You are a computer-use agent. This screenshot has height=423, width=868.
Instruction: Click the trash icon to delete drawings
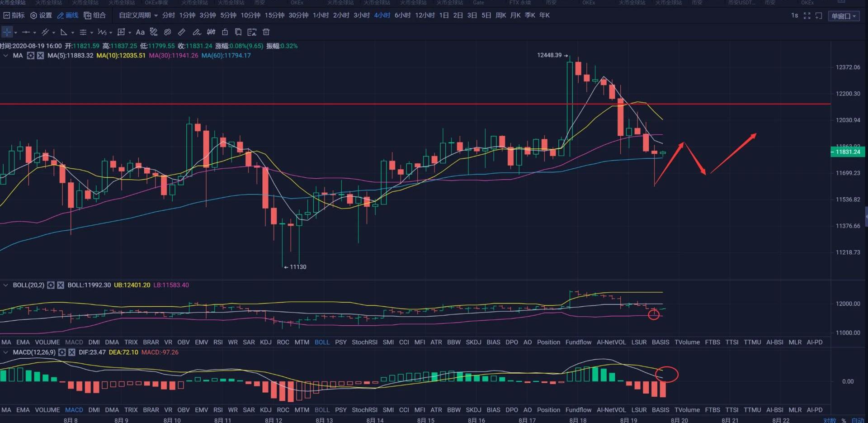point(266,32)
